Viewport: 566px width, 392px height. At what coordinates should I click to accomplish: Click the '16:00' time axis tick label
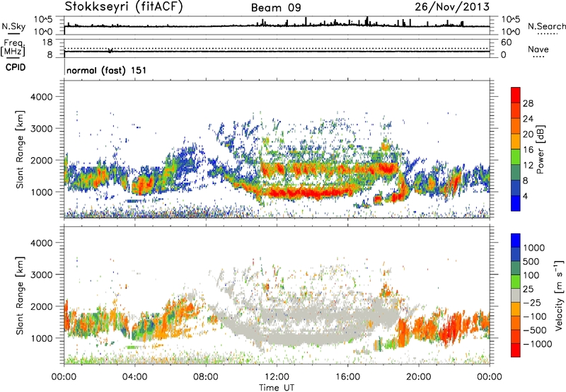(x=348, y=377)
